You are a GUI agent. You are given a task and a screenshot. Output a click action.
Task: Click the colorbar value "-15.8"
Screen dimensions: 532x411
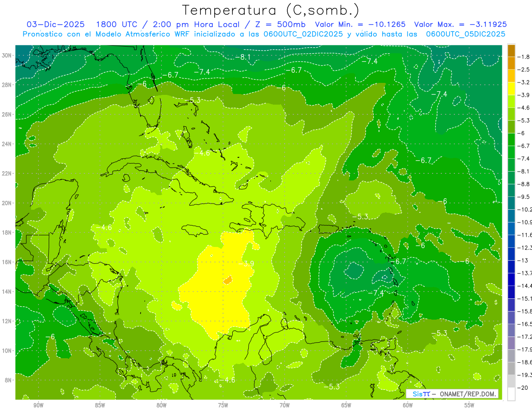[525, 311]
